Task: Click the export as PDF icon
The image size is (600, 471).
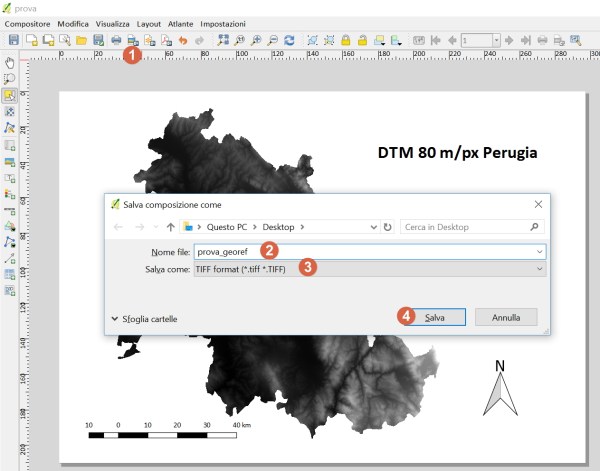Action: coord(167,40)
